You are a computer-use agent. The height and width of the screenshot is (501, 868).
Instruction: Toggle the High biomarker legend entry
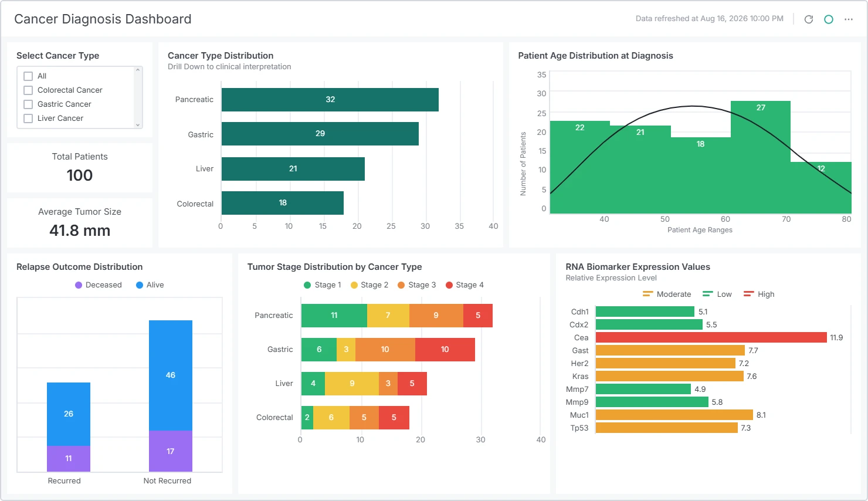coord(759,294)
